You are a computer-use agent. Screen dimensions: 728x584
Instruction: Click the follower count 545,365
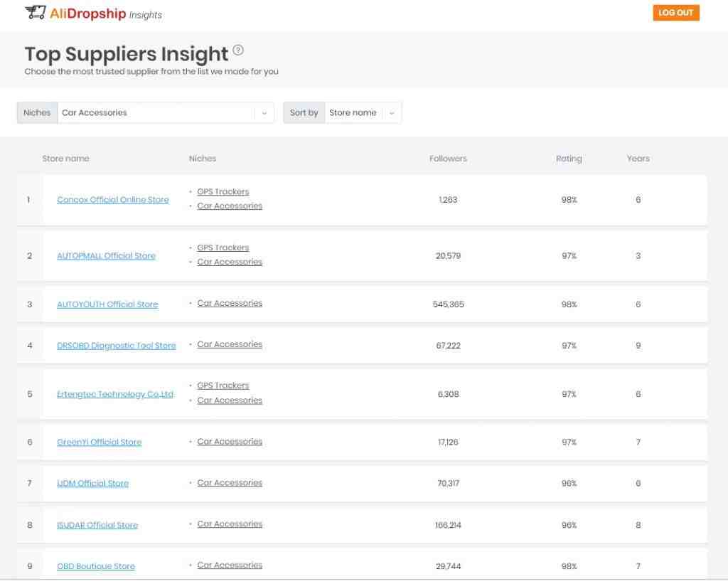click(x=448, y=304)
